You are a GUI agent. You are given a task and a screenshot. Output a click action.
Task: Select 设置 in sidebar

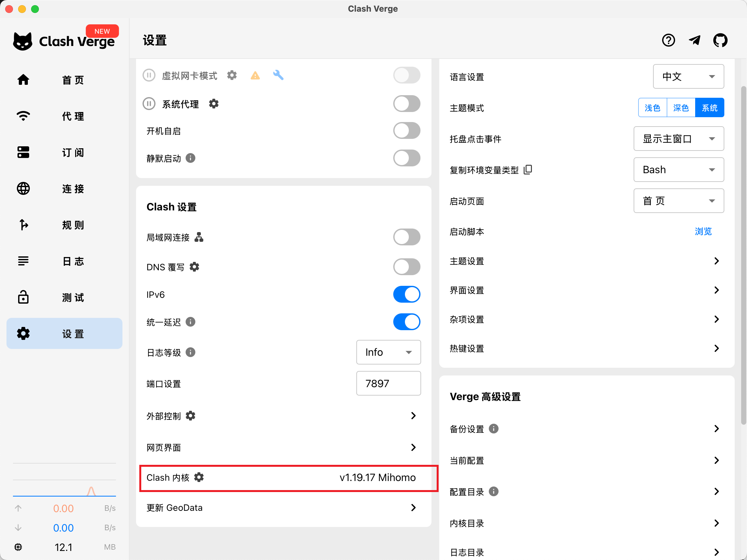tap(64, 333)
